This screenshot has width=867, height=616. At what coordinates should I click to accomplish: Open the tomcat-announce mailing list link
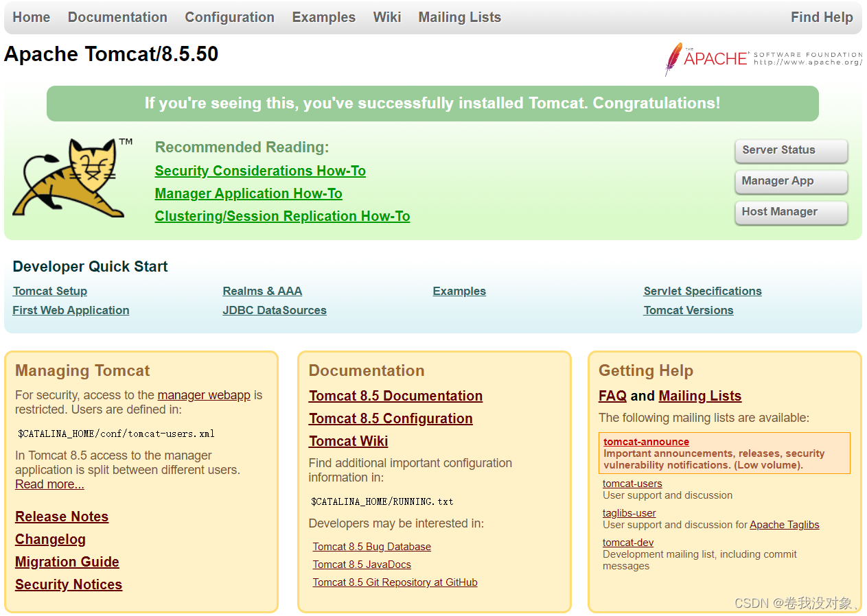(x=646, y=442)
